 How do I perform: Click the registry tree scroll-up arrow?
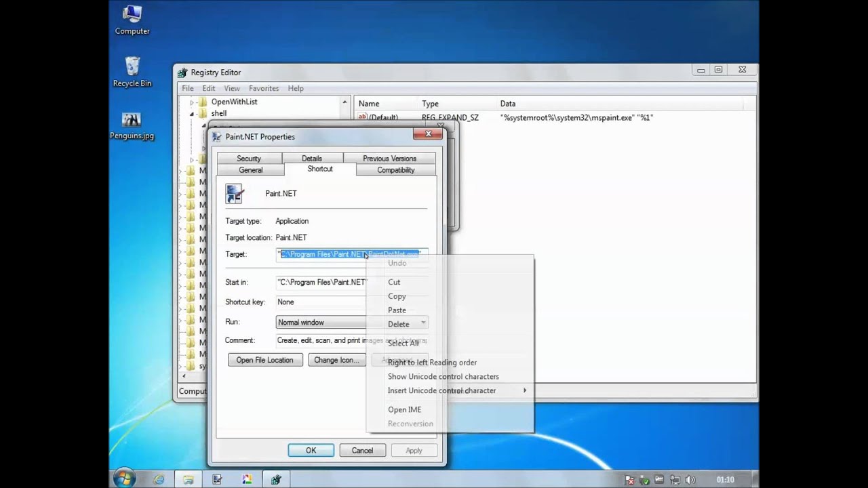[x=344, y=102]
